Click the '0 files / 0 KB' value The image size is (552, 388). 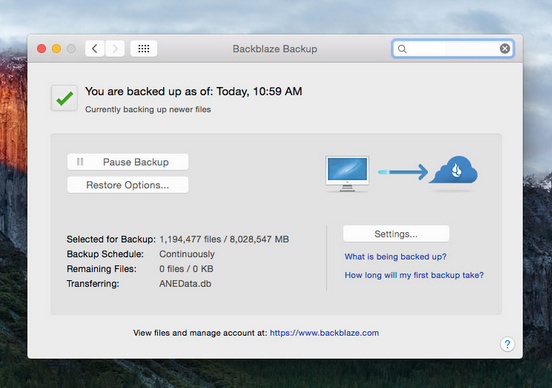tap(186, 269)
